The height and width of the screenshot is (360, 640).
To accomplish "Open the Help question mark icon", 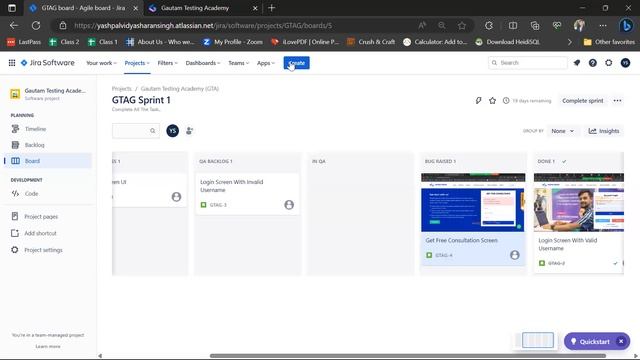I will coord(593,63).
